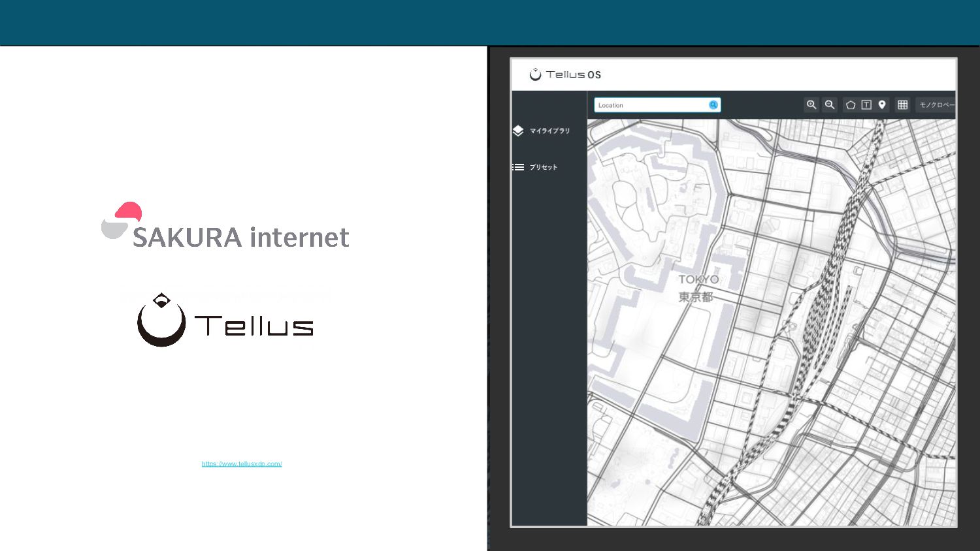Viewport: 980px width, 551px height.
Task: Open プリセット in the sidebar
Action: tap(544, 167)
